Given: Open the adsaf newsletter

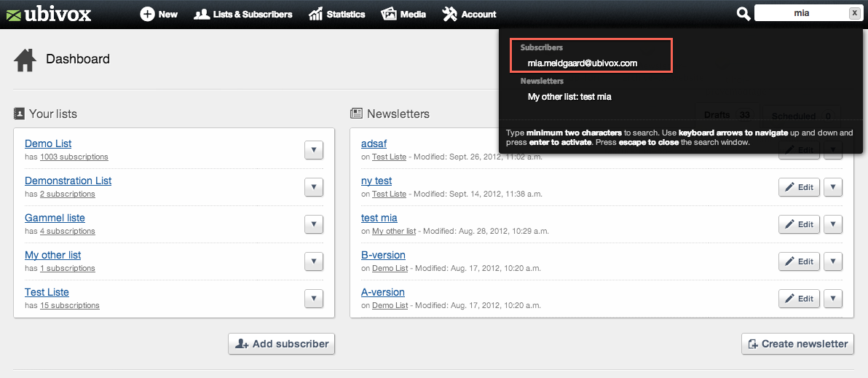Looking at the screenshot, I should 374,144.
